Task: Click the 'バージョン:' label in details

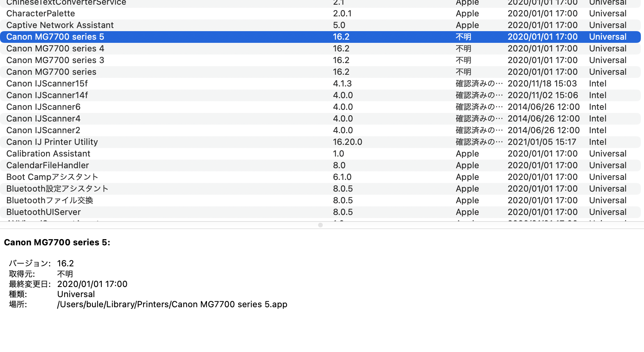Action: (x=30, y=264)
